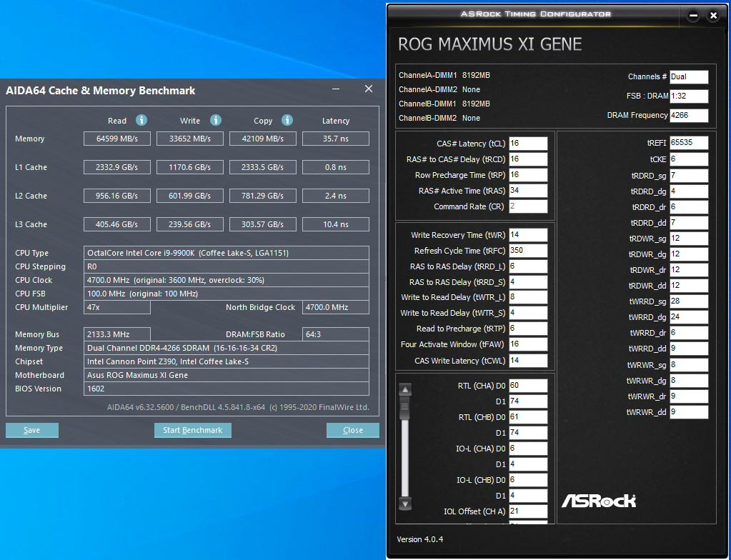Click the tWTR_S field
Image resolution: width=731 pixels, height=560 pixels.
click(528, 313)
